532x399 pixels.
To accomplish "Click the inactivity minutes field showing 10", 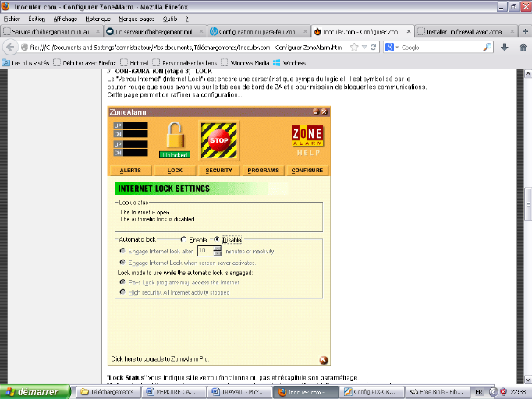I will (206, 251).
